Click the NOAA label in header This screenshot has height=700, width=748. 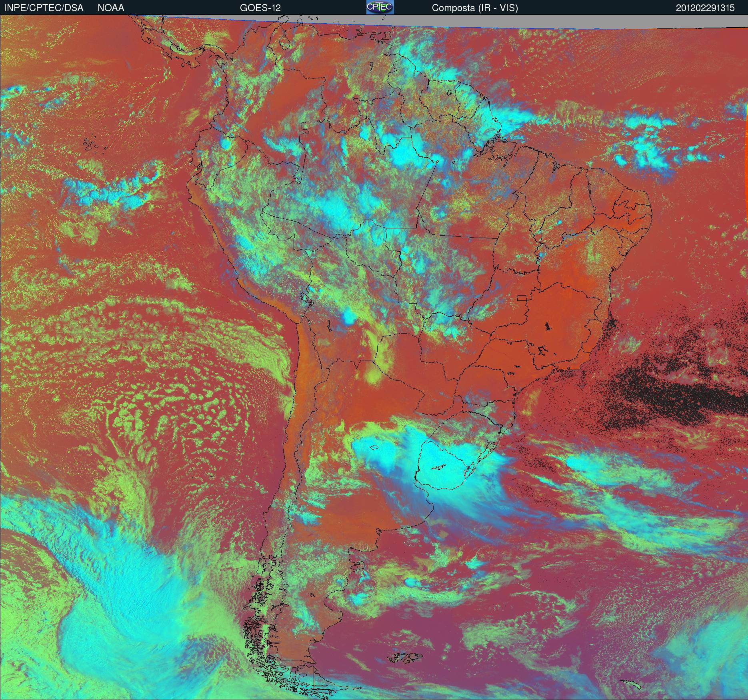(x=111, y=8)
